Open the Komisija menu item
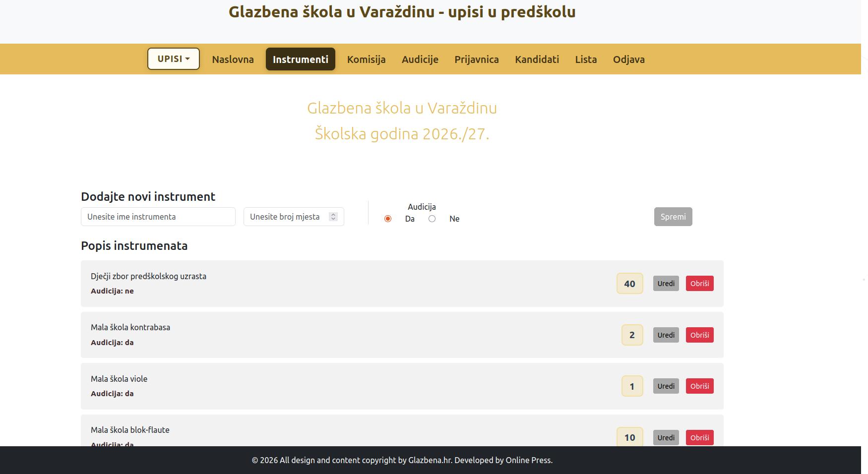 367,59
